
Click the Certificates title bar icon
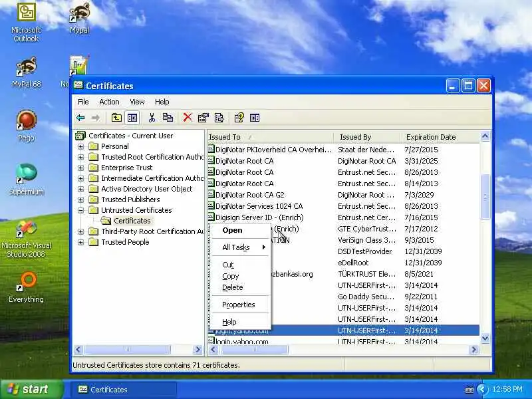(x=78, y=85)
